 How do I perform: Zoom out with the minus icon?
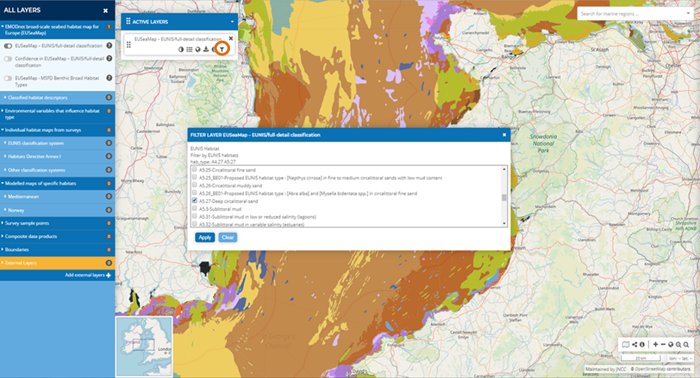pyautogui.click(x=663, y=345)
